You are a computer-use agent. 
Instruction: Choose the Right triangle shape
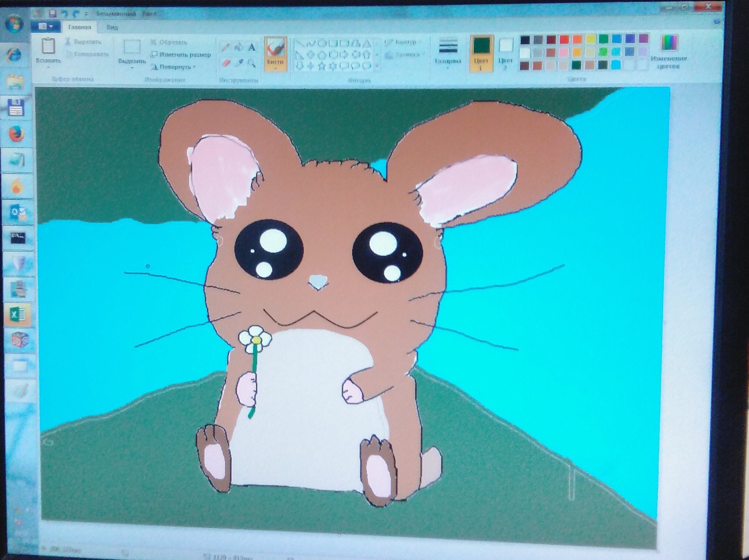click(300, 55)
